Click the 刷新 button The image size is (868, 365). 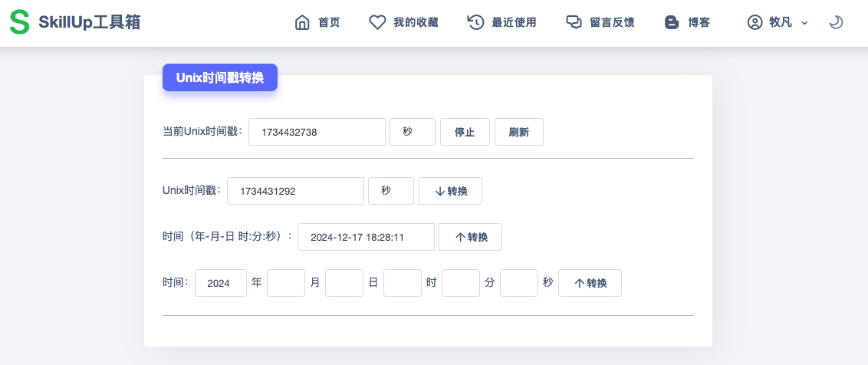[x=518, y=132]
